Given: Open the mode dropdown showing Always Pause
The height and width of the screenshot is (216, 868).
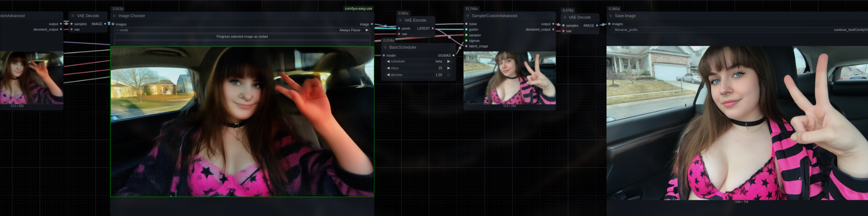Looking at the screenshot, I should coord(243,30).
